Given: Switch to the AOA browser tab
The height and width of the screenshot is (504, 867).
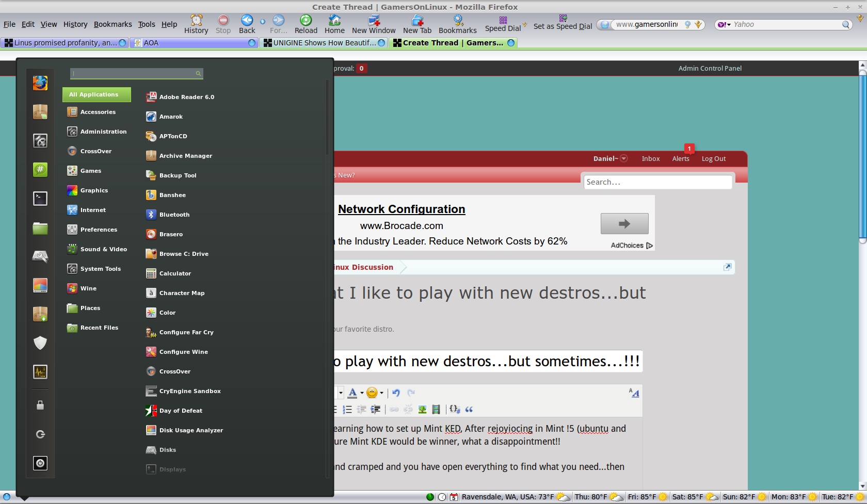Looking at the screenshot, I should coord(194,43).
